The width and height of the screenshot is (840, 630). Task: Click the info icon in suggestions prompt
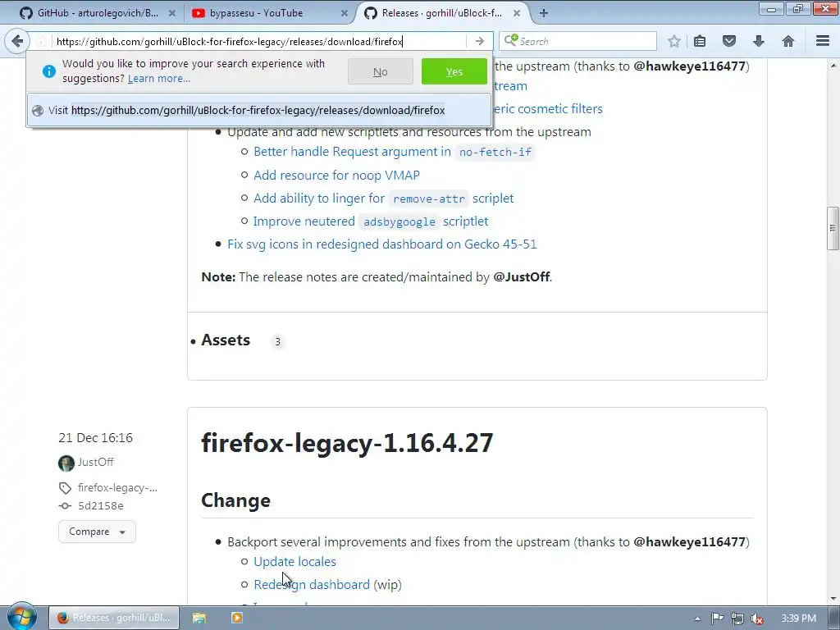point(48,71)
